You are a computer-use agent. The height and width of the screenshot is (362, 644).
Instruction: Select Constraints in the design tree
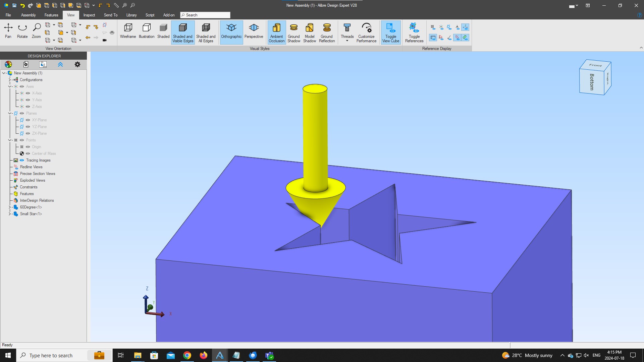29,187
